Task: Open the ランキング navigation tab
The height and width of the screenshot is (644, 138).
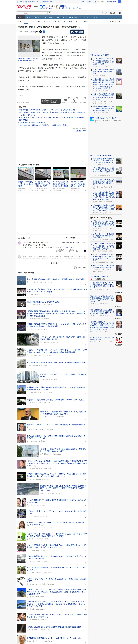Action: pos(86,17)
